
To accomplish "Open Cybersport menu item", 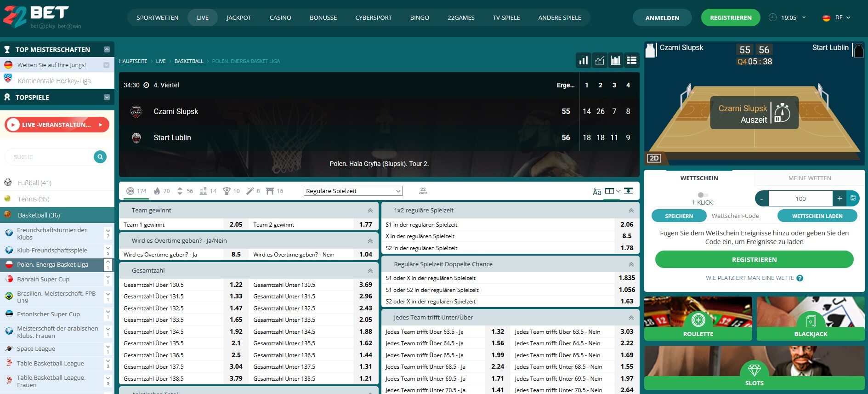I will (373, 17).
